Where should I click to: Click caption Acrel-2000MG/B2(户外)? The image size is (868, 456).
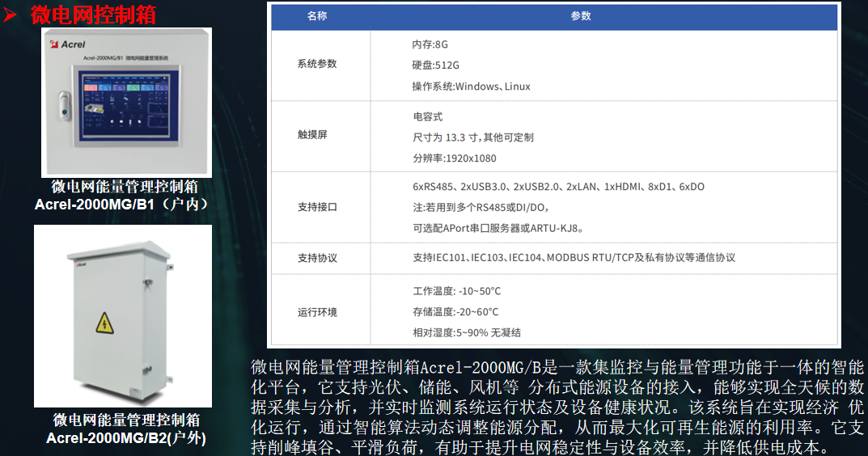126,438
